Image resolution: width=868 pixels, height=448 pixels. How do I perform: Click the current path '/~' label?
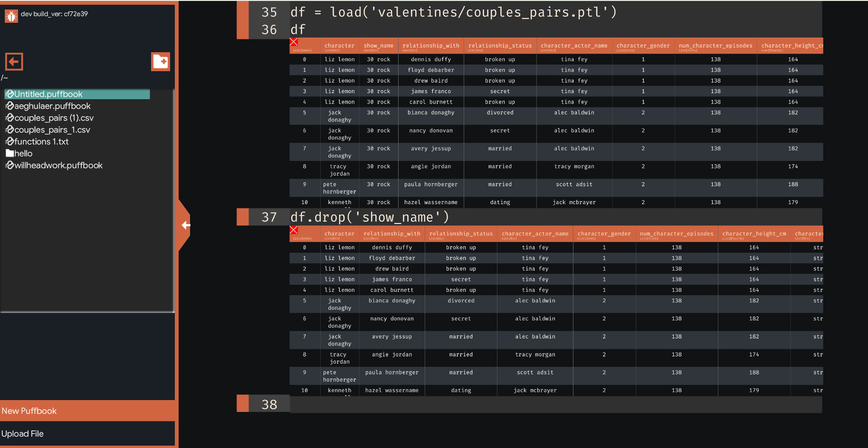point(4,78)
